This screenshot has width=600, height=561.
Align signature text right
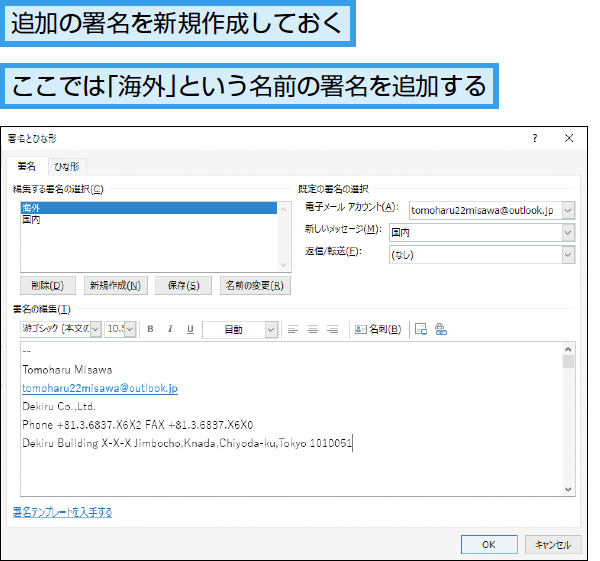(333, 329)
